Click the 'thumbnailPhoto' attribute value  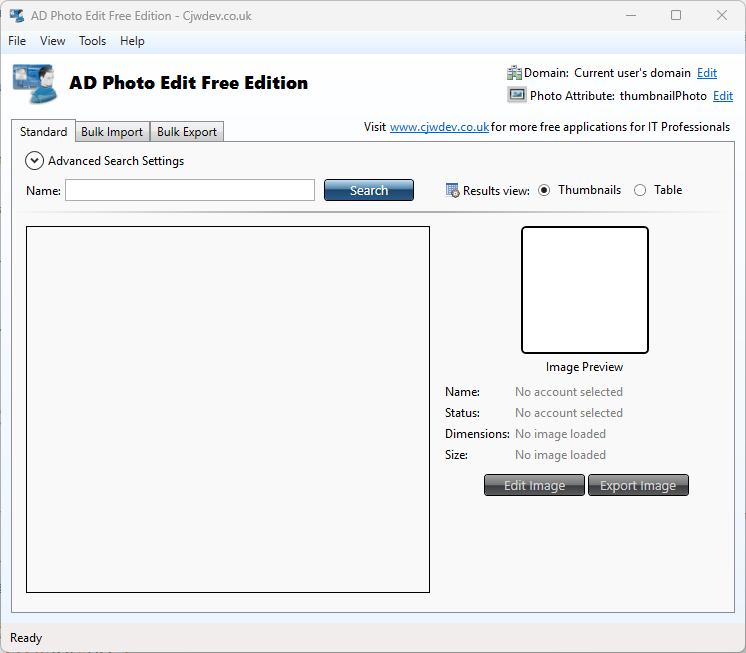click(x=663, y=96)
